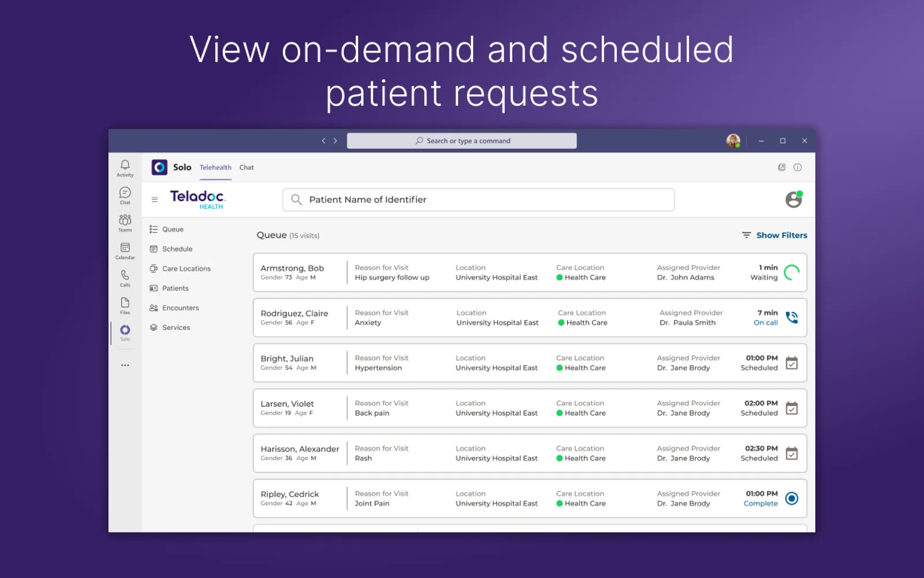Toggle the hamburger menu beside Teladoc logo
Screen dimensions: 924x578
pos(154,199)
